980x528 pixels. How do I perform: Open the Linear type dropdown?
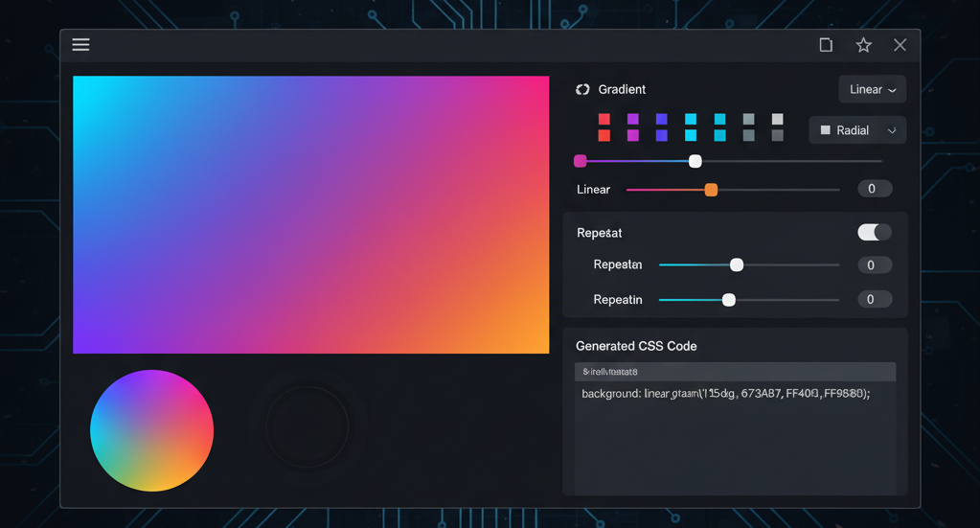(x=872, y=89)
